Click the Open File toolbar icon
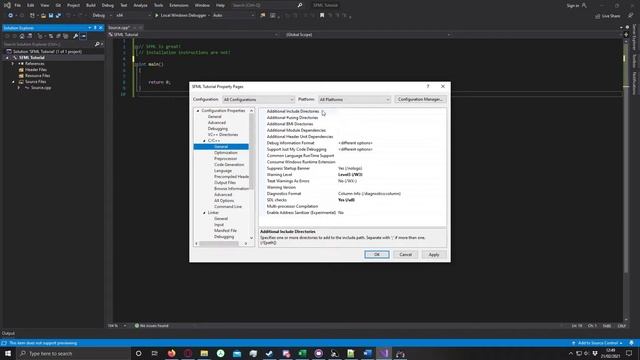The width and height of the screenshot is (640, 360). tap(43, 16)
